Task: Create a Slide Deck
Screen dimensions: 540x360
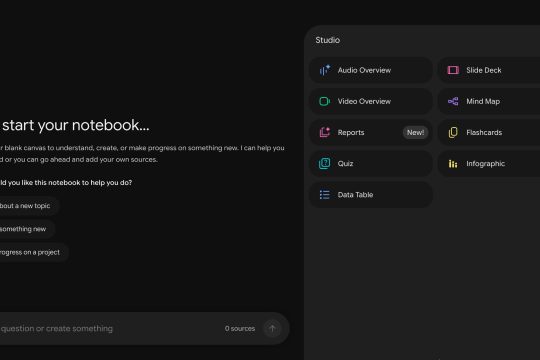Action: pos(489,70)
